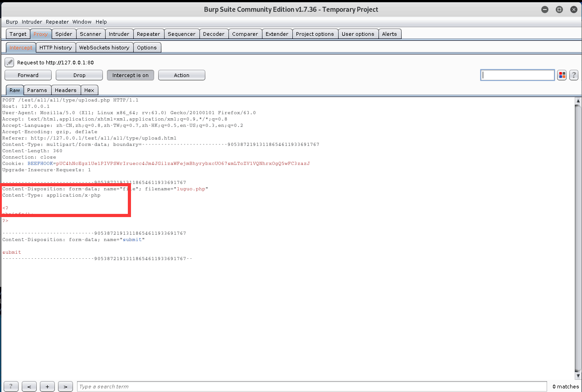Click Accept-Encoding: gzip, deflate line
The image size is (582, 392).
(x=50, y=132)
